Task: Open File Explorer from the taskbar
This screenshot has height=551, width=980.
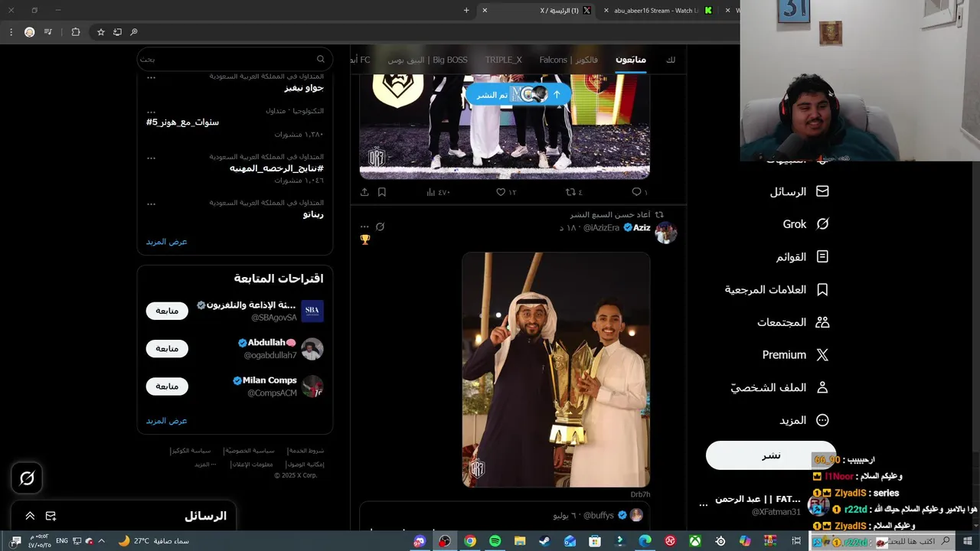Action: 520,541
